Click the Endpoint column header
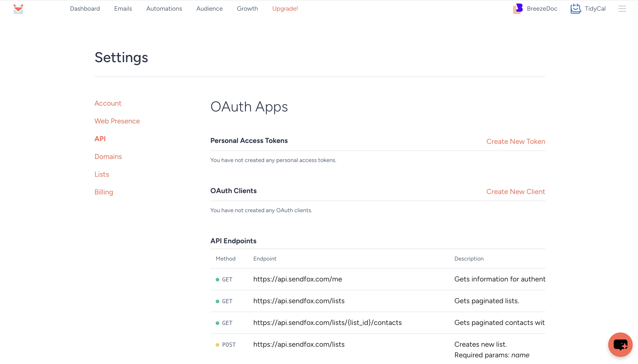The image size is (638, 364). [265, 259]
